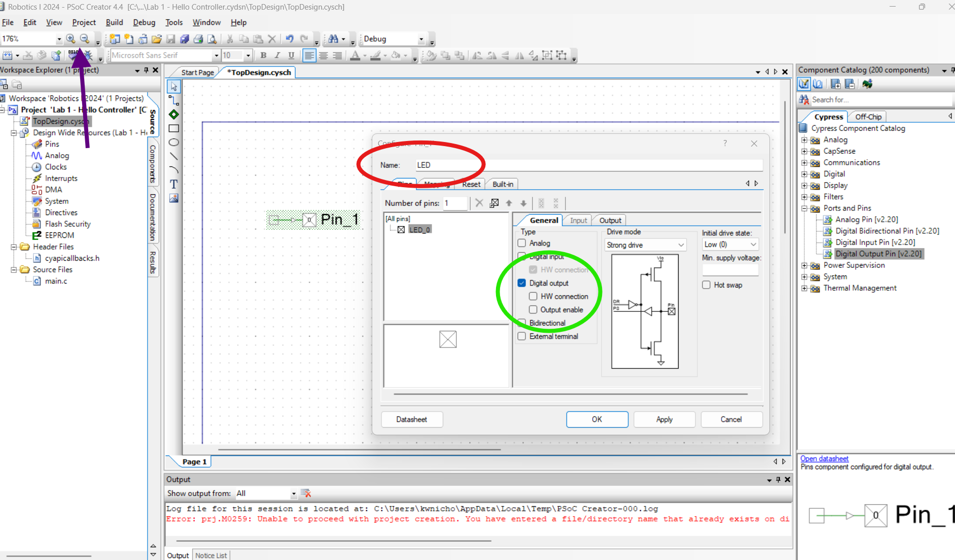The height and width of the screenshot is (560, 955).
Task: Click the Italic formatting icon
Action: tap(277, 55)
